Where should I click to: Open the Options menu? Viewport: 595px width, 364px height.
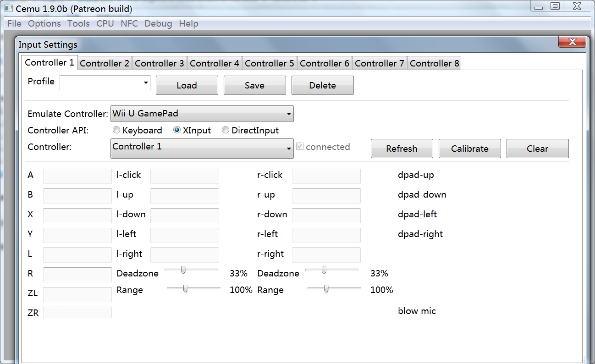pos(44,23)
